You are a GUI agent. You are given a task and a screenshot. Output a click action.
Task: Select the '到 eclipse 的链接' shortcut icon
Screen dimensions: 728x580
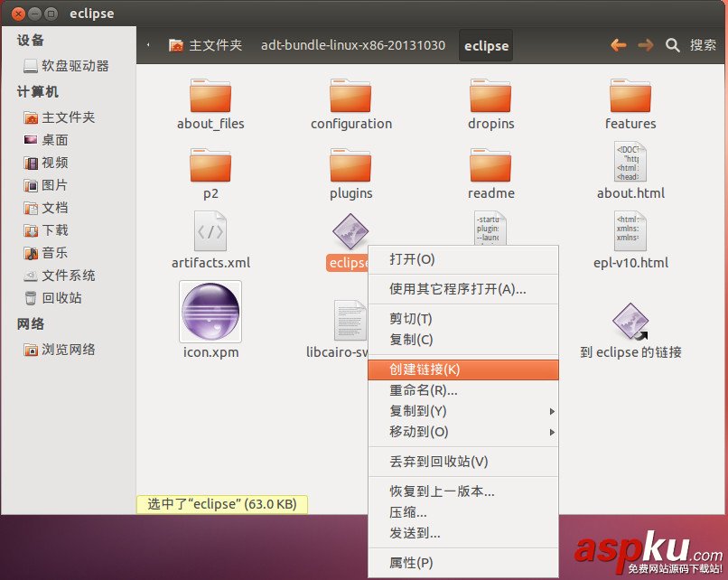(630, 322)
